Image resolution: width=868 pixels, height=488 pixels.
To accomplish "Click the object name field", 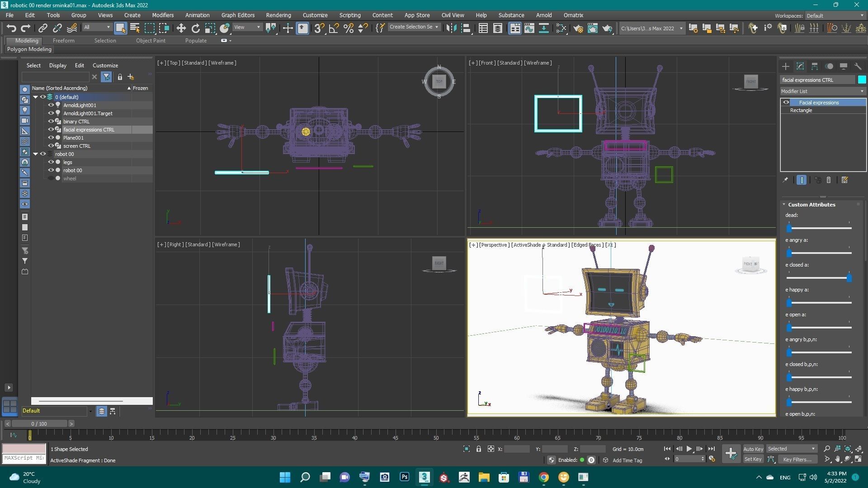I will (817, 80).
